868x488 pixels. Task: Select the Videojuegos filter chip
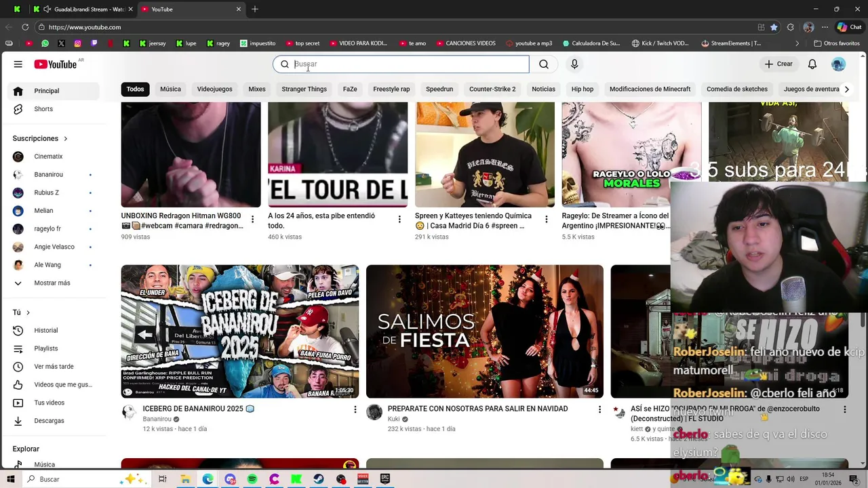tap(214, 89)
